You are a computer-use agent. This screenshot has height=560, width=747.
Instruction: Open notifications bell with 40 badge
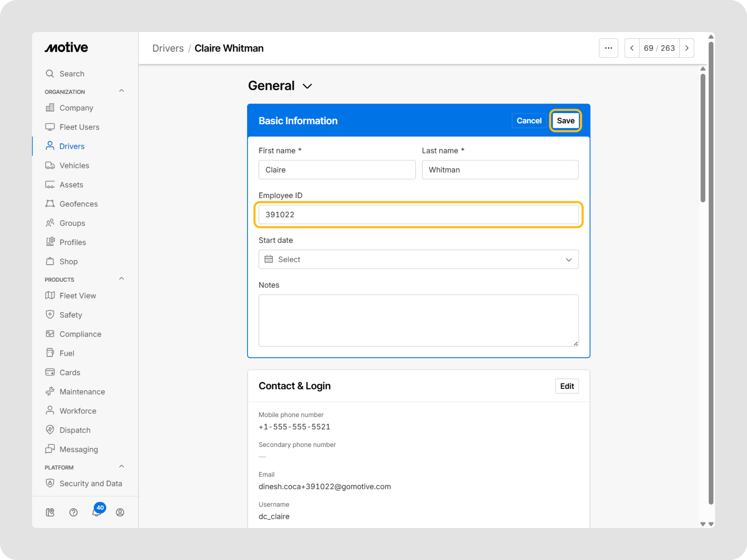coord(97,512)
